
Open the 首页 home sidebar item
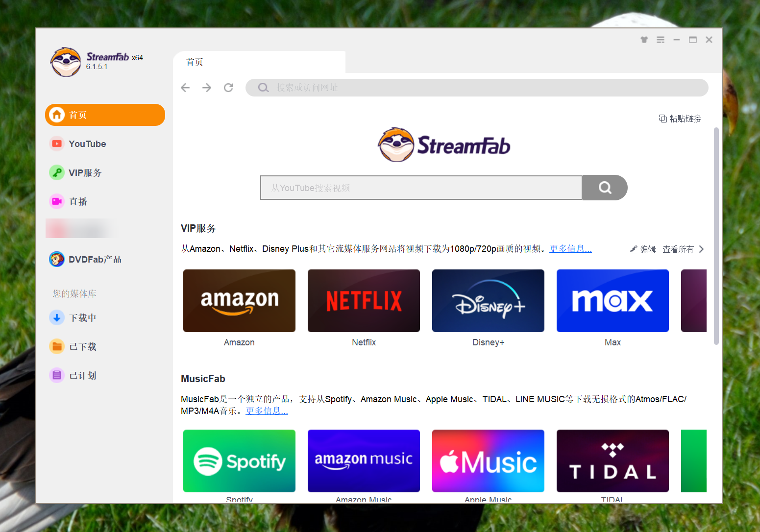tap(105, 115)
